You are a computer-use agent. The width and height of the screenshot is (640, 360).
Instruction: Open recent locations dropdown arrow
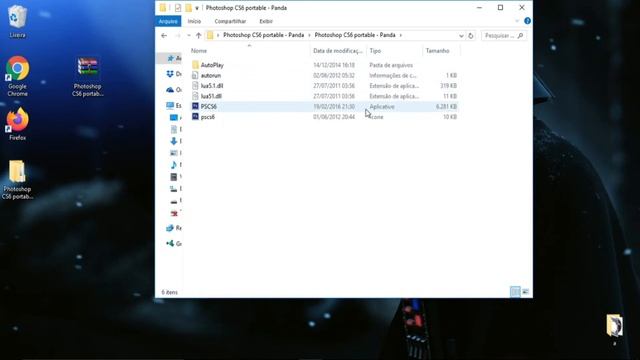(189, 36)
